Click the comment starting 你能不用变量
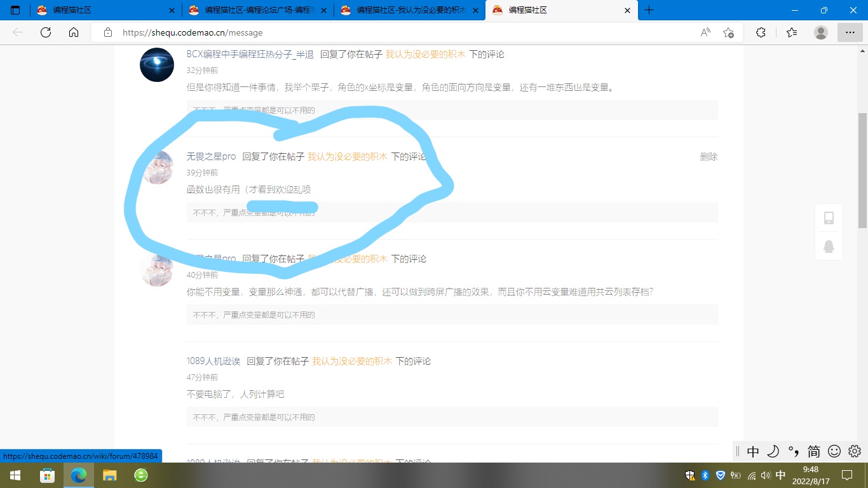 420,292
